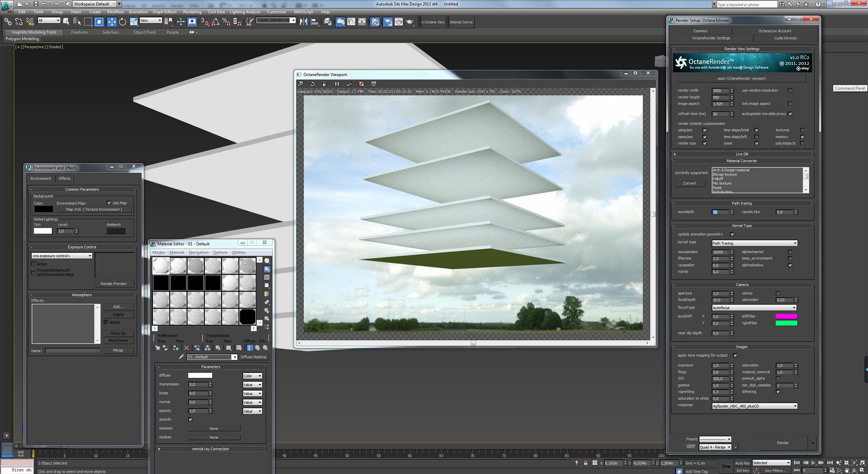Click the magenta leftFilter color swatch

786,316
